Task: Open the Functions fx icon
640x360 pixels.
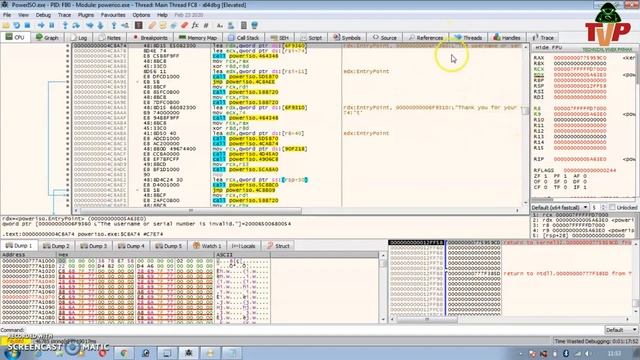Action: pos(195,25)
